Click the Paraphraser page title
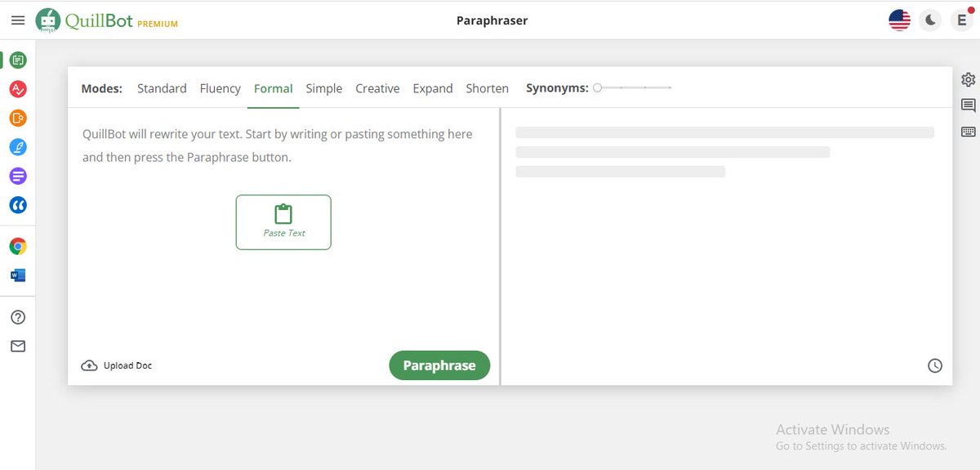This screenshot has width=980, height=470. (492, 20)
